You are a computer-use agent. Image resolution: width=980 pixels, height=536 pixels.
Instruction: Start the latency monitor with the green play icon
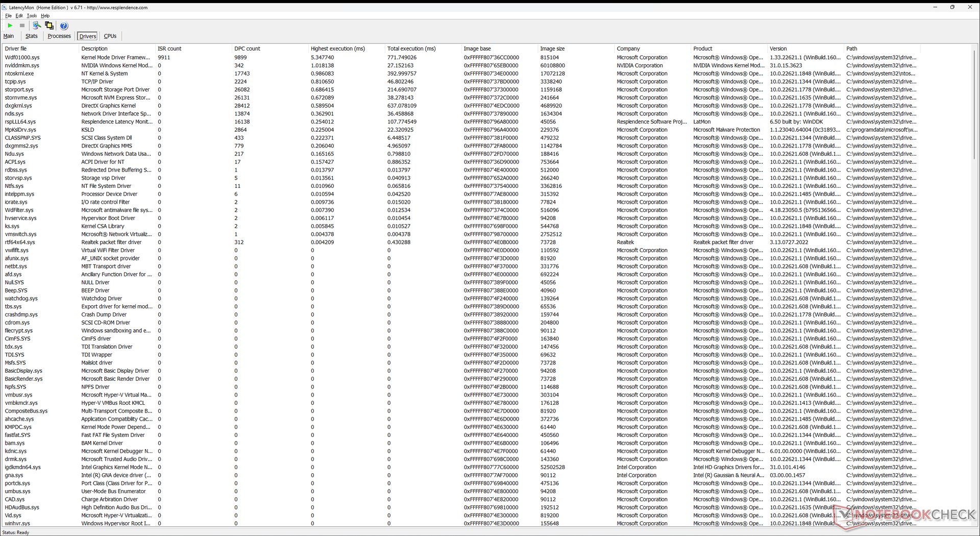pyautogui.click(x=10, y=26)
